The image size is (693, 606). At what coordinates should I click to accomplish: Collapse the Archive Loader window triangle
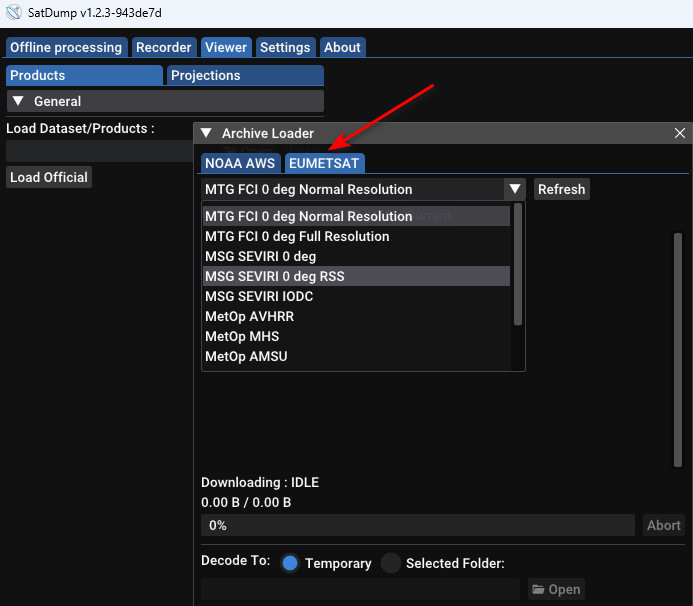tap(206, 133)
